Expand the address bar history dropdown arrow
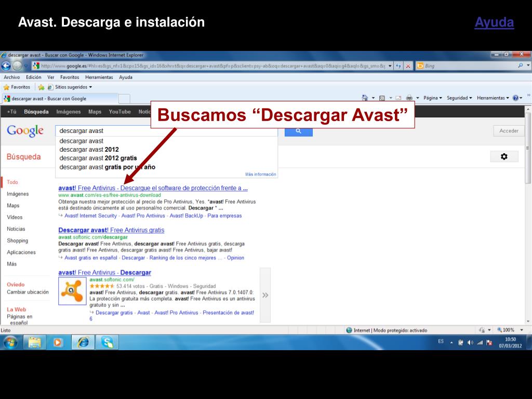The image size is (532, 399). pos(390,66)
